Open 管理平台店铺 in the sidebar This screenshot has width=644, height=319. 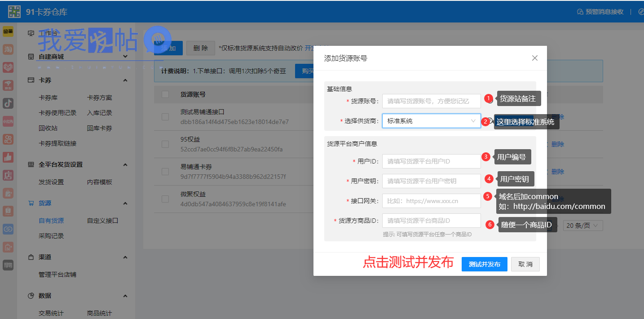(57, 275)
